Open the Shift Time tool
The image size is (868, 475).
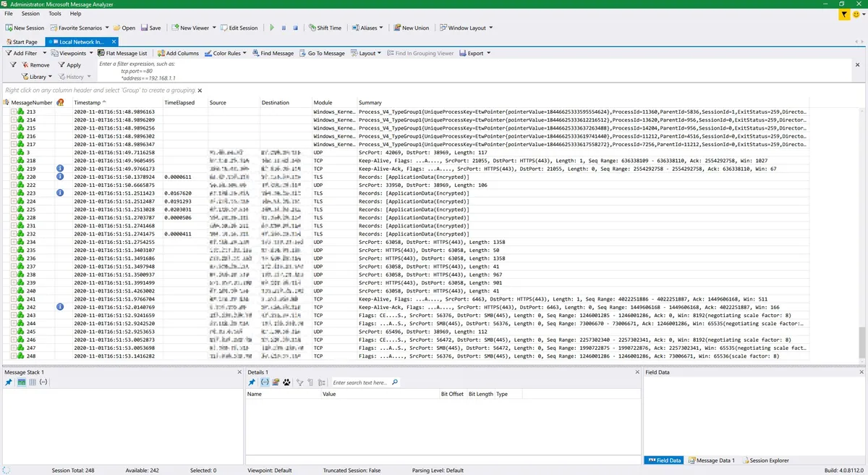tap(325, 28)
